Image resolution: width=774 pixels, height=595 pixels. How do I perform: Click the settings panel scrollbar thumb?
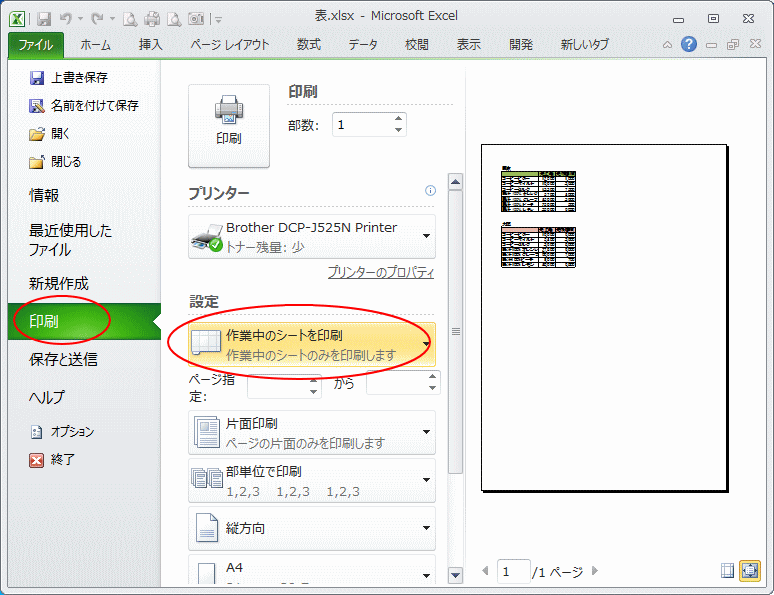[x=455, y=332]
